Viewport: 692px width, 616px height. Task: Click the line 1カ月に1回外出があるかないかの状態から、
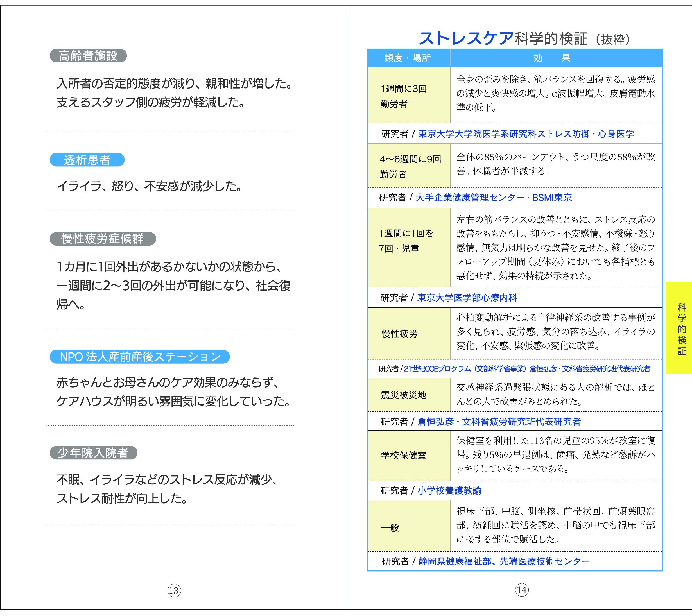pos(169,267)
